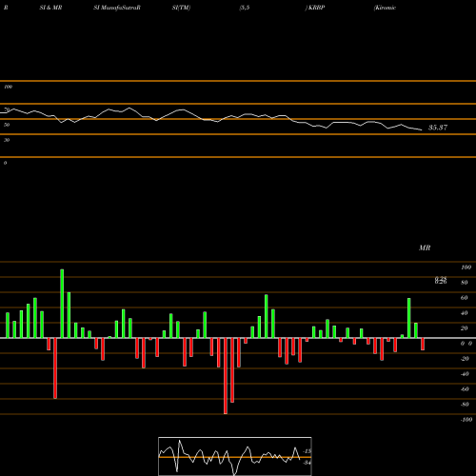
Task: Click the 70 level label on RSI axis
Action: [x=7, y=109]
